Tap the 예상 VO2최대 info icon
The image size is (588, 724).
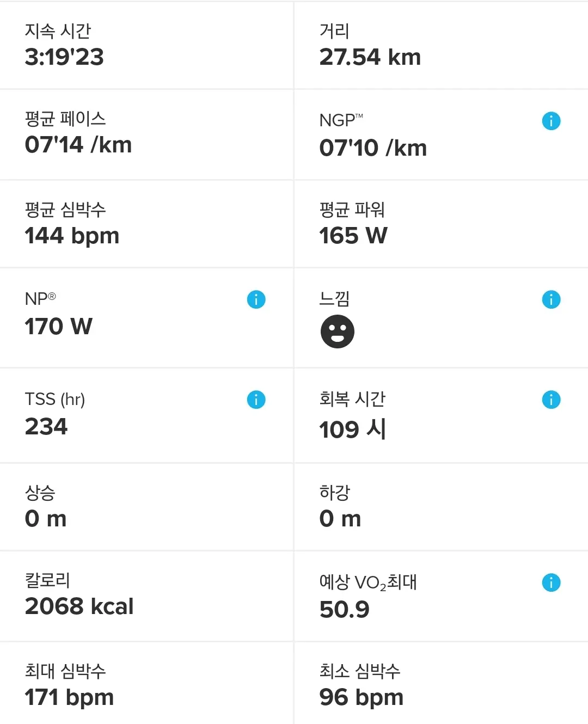[x=551, y=582]
